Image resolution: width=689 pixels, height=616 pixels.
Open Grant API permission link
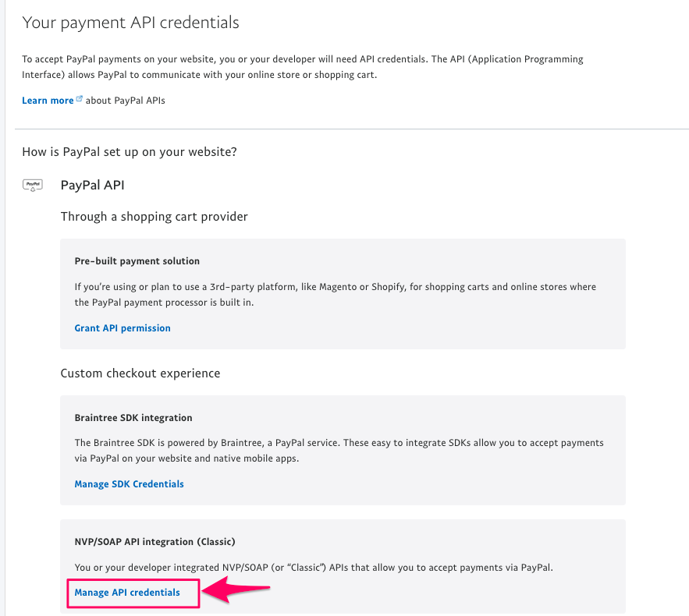[123, 328]
